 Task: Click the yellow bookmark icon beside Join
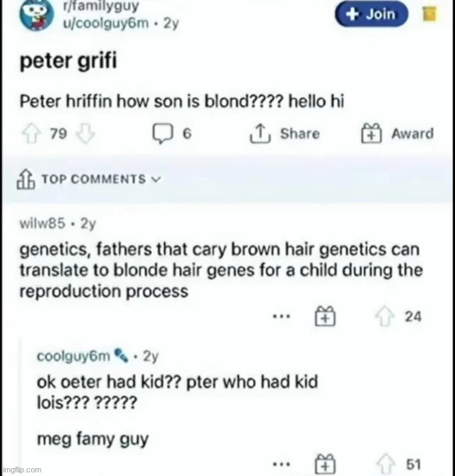[429, 15]
